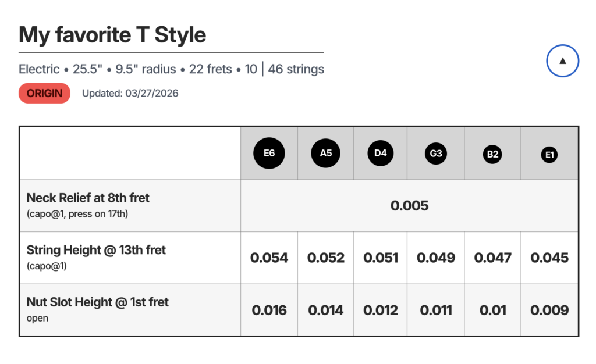This screenshot has width=596, height=364.
Task: Click D4 string height value 0.051
Action: pyautogui.click(x=381, y=258)
